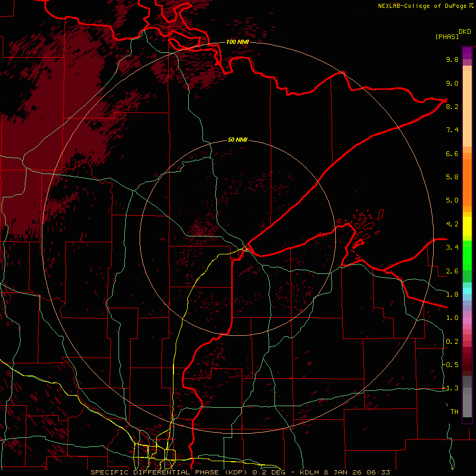Image resolution: width=476 pixels, height=476 pixels.
Task: Pick the orange color scale segment
Action: (x=467, y=183)
